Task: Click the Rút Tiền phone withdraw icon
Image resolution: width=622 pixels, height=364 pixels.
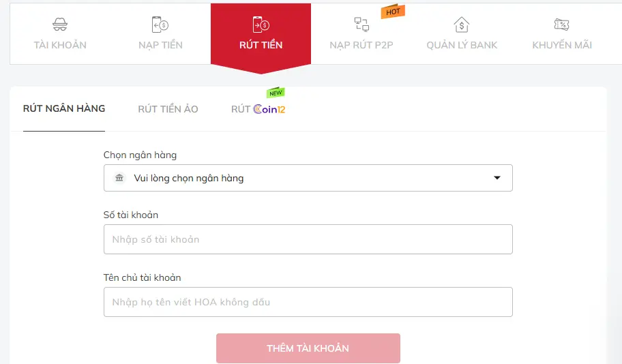Action: [x=261, y=25]
